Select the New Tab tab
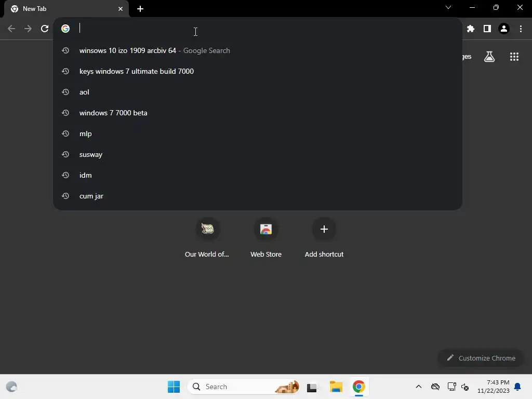Viewport: 532px width, 399px height. 66,9
